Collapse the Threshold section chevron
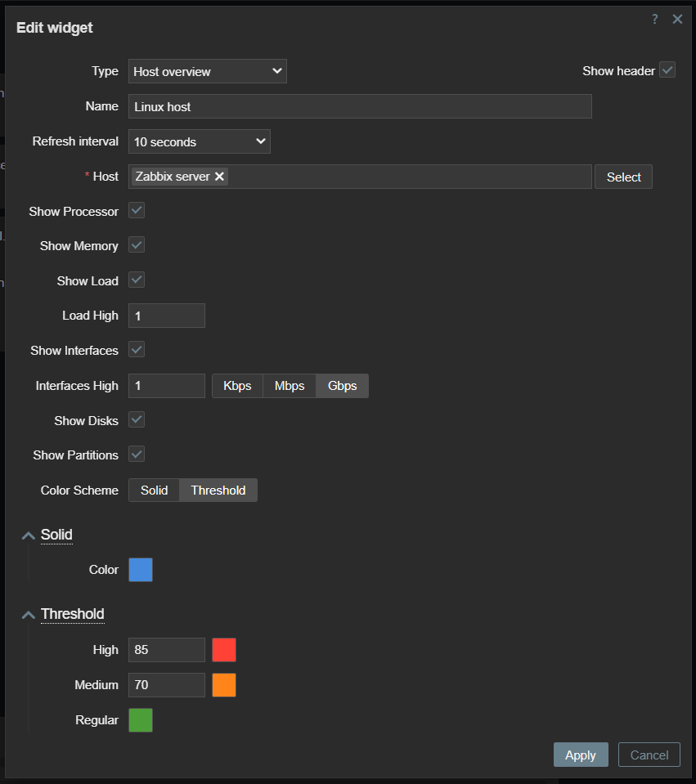The width and height of the screenshot is (696, 784). coord(29,615)
